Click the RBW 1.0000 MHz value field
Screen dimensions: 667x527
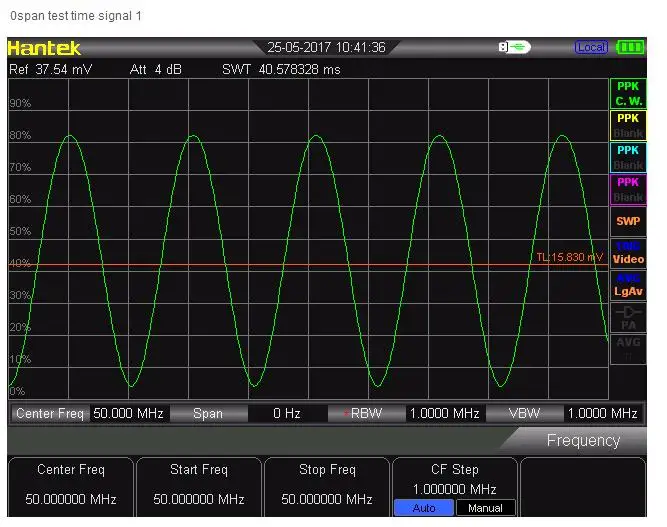pos(444,413)
